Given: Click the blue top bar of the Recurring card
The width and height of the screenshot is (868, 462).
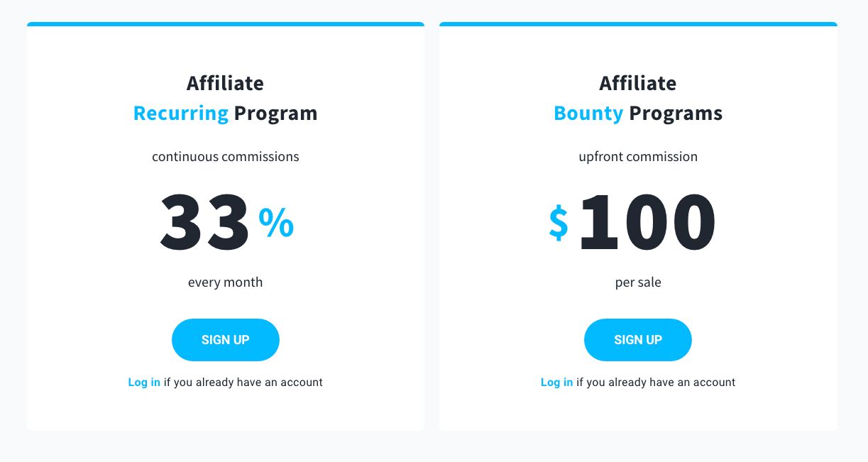Looking at the screenshot, I should (x=226, y=24).
